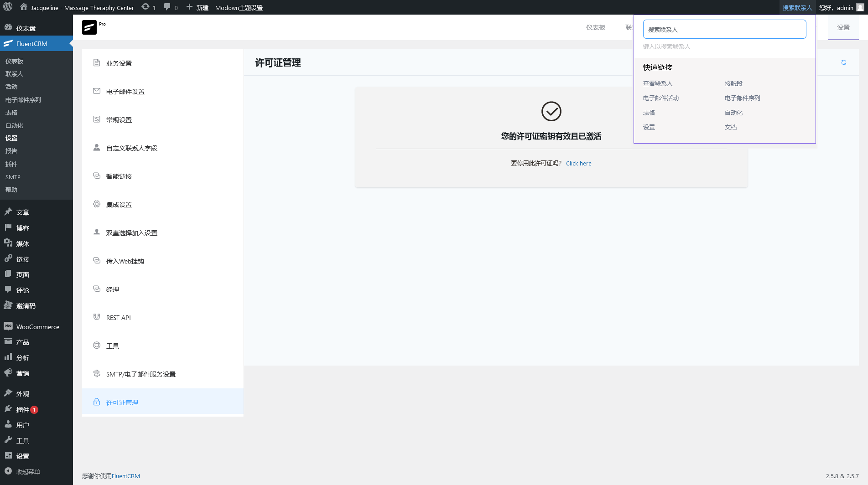Click the 工具 lifebuoy icon in settings list
Viewport: 868px width, 485px height.
click(97, 346)
